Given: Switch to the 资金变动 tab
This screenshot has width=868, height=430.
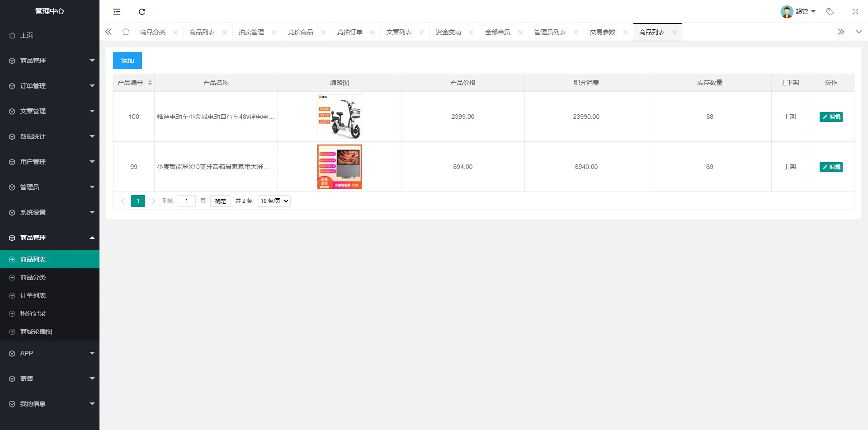Looking at the screenshot, I should [448, 32].
